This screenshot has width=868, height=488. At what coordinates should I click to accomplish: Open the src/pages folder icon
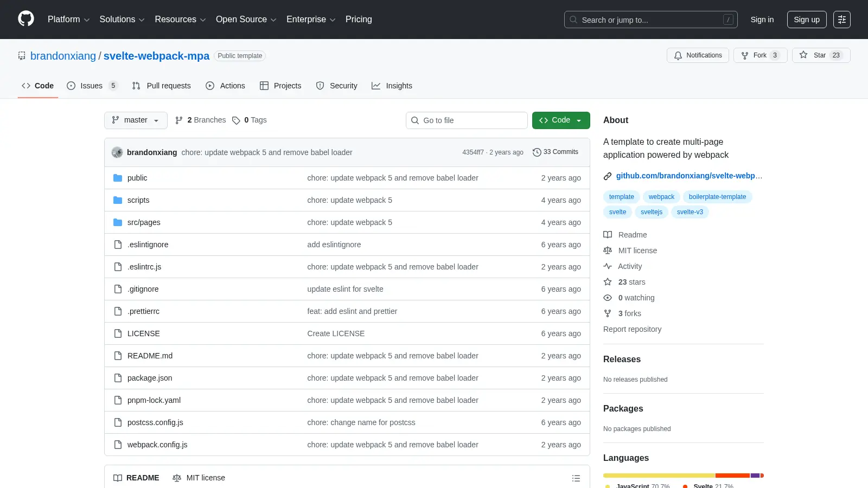[118, 222]
